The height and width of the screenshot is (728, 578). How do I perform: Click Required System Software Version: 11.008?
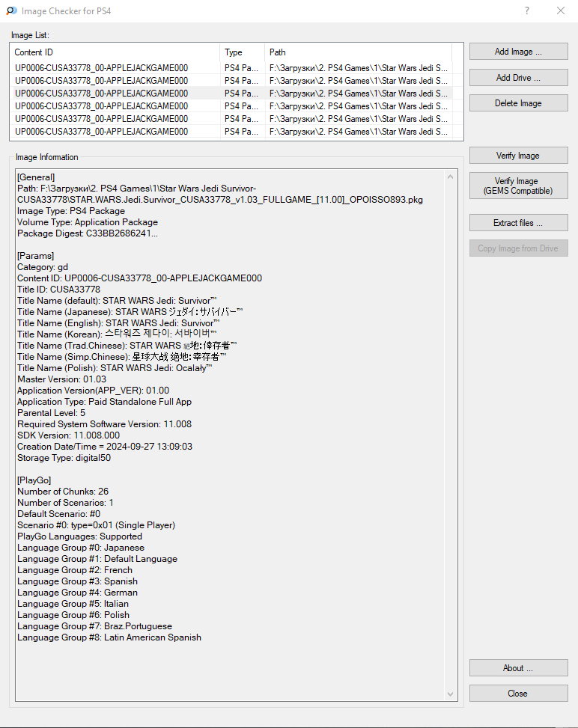105,424
